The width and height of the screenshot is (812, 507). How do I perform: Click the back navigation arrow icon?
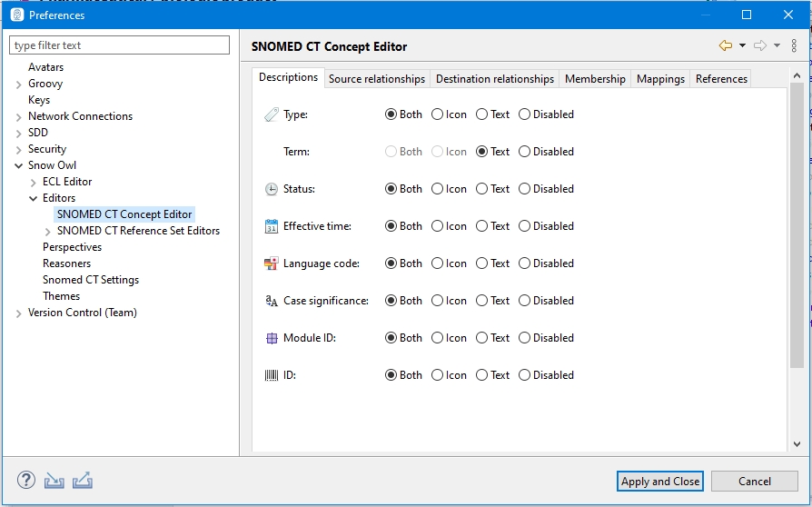725,45
